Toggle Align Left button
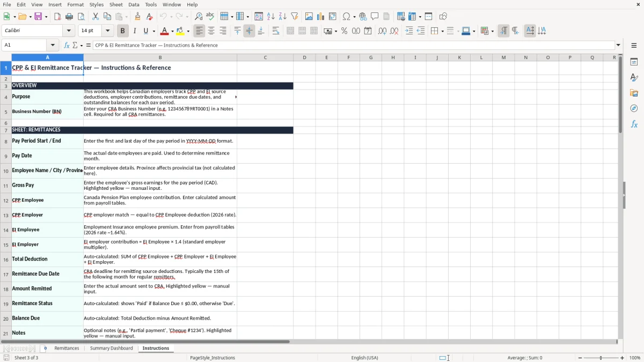This screenshot has height=362, width=644. (199, 31)
